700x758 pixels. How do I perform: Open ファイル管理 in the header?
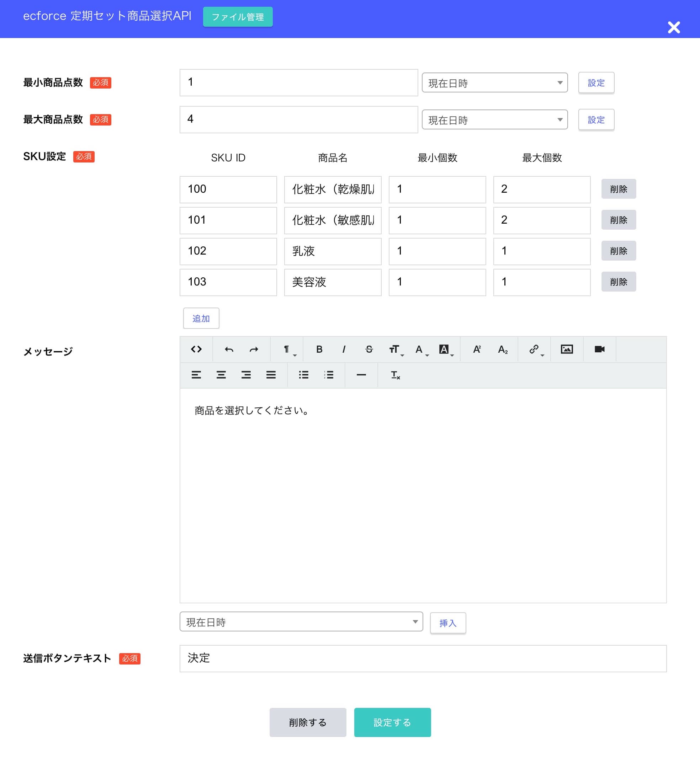[238, 17]
